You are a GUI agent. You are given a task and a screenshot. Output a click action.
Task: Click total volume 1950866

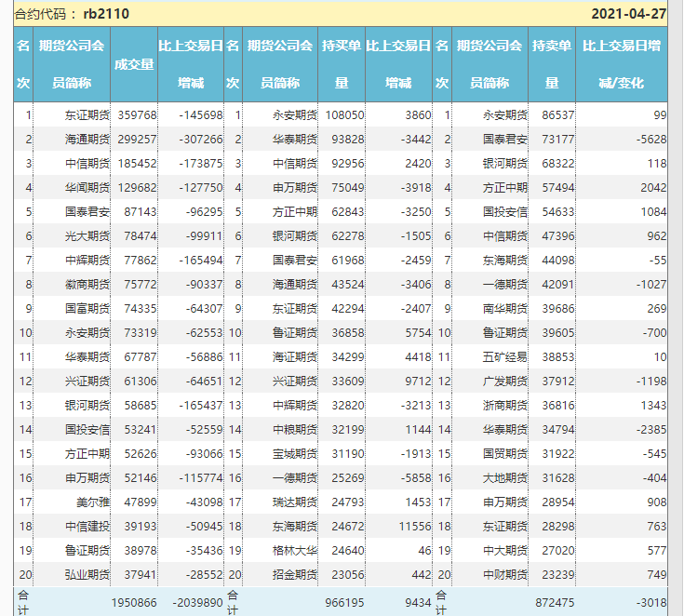[134, 603]
